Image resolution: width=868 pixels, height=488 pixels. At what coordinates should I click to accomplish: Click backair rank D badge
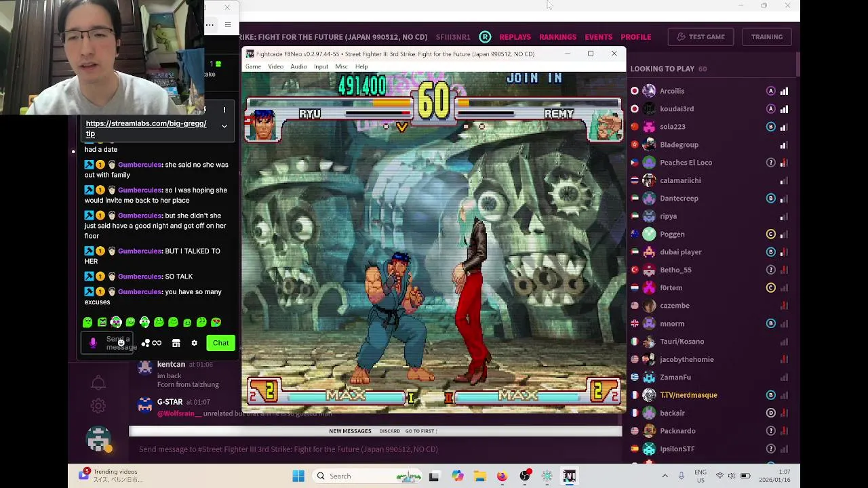point(770,413)
